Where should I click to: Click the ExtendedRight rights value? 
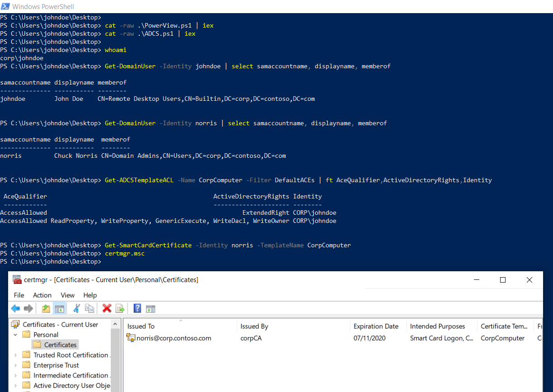click(x=266, y=213)
